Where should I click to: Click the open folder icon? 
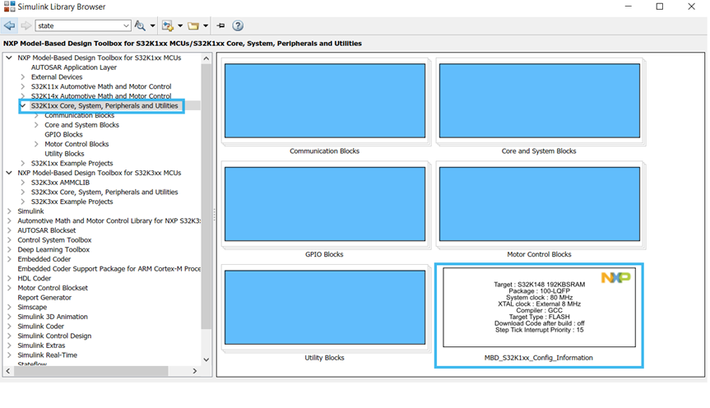click(x=193, y=26)
